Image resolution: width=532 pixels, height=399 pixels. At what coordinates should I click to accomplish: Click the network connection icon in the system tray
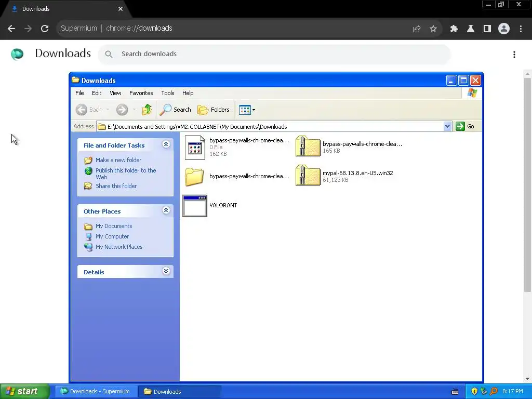pyautogui.click(x=484, y=391)
